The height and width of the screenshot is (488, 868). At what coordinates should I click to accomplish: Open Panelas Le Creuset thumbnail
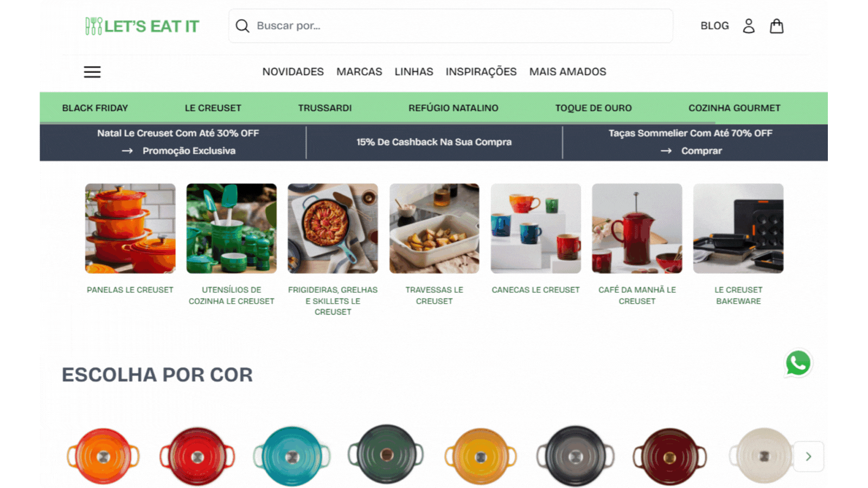click(x=130, y=228)
